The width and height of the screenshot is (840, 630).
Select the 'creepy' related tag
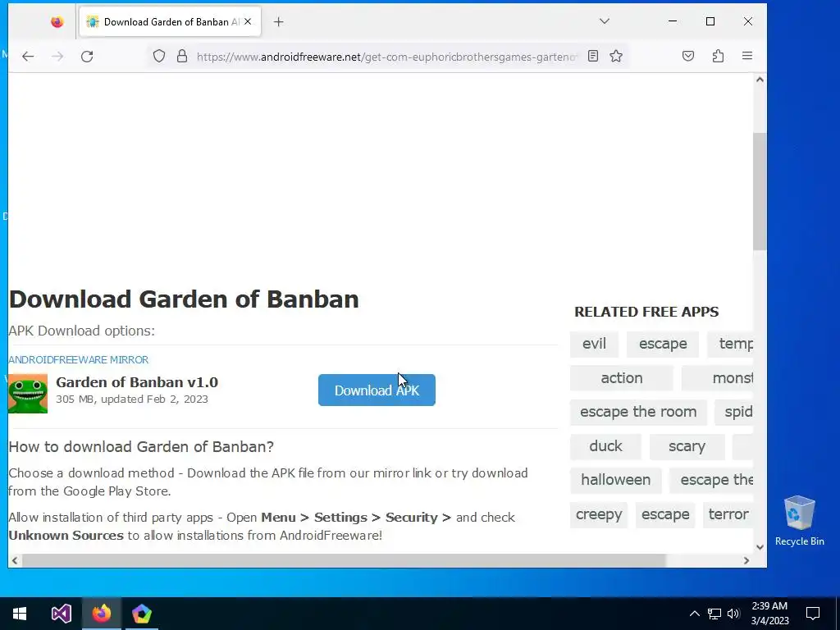[598, 514]
